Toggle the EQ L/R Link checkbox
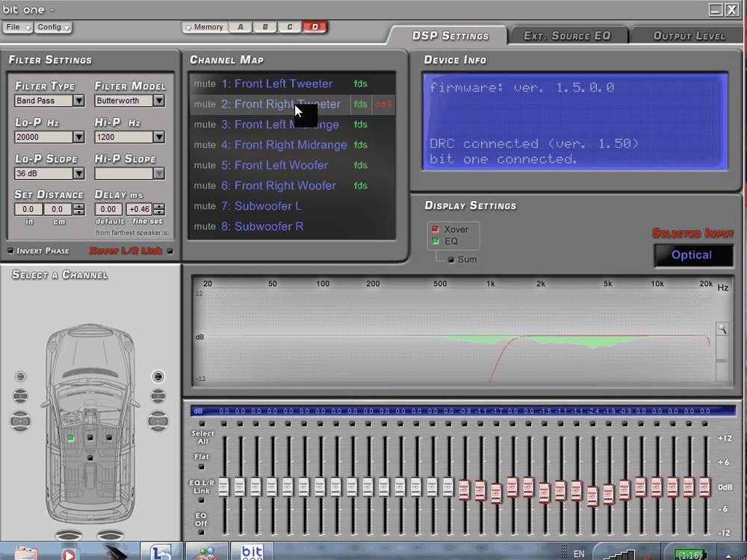This screenshot has width=747, height=560. pyautogui.click(x=202, y=500)
